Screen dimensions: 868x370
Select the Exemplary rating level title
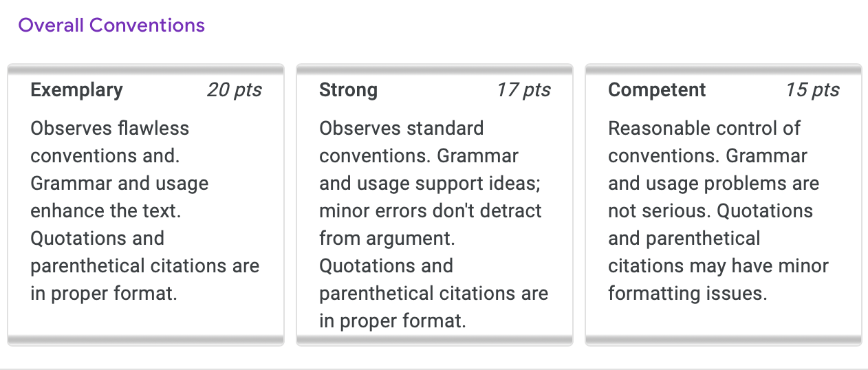pos(77,90)
